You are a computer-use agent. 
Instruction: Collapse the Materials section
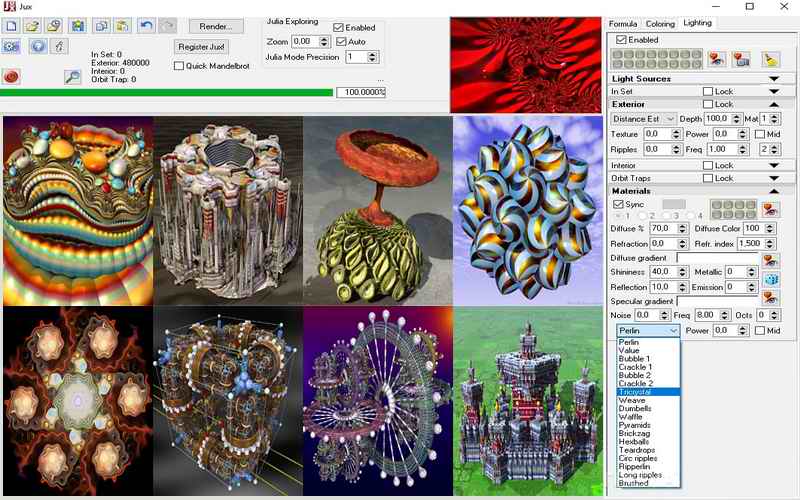tap(774, 191)
